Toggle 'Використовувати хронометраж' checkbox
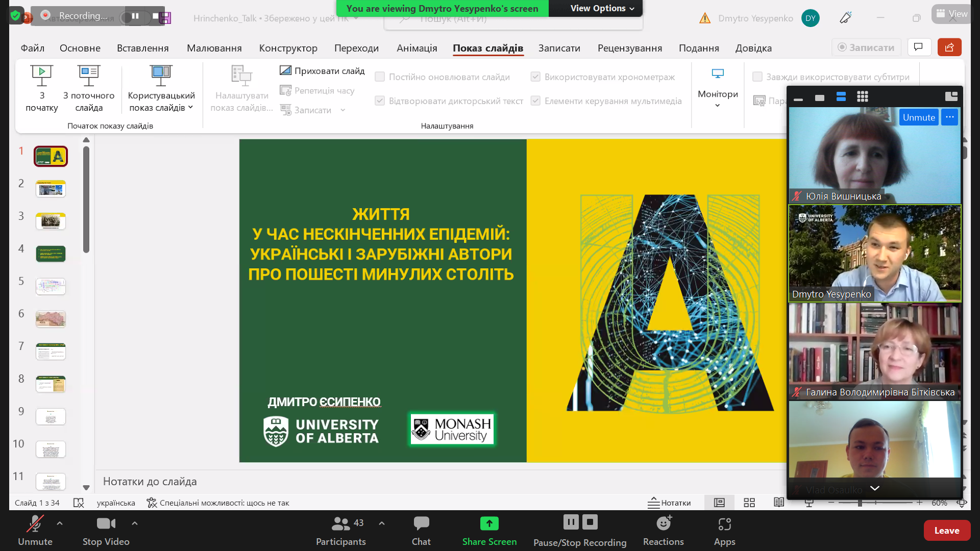 535,77
